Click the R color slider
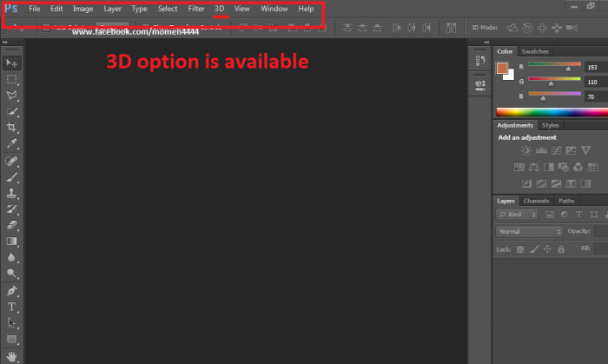608x364 pixels. tap(554, 67)
